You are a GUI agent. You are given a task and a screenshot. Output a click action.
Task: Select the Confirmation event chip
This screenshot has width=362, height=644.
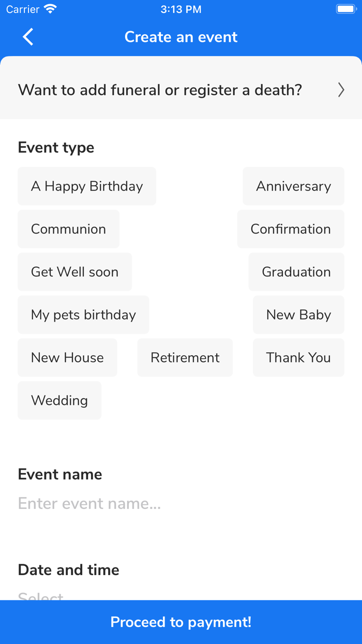291,229
